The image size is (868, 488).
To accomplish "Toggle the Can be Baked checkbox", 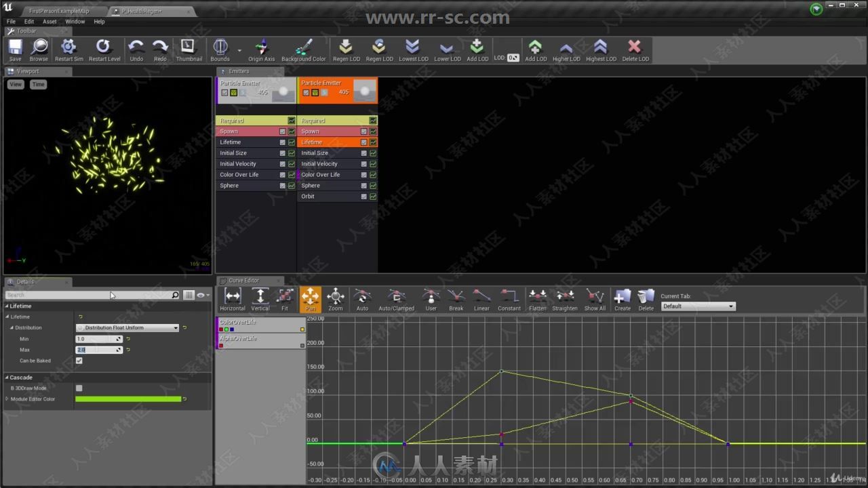I will [x=79, y=361].
